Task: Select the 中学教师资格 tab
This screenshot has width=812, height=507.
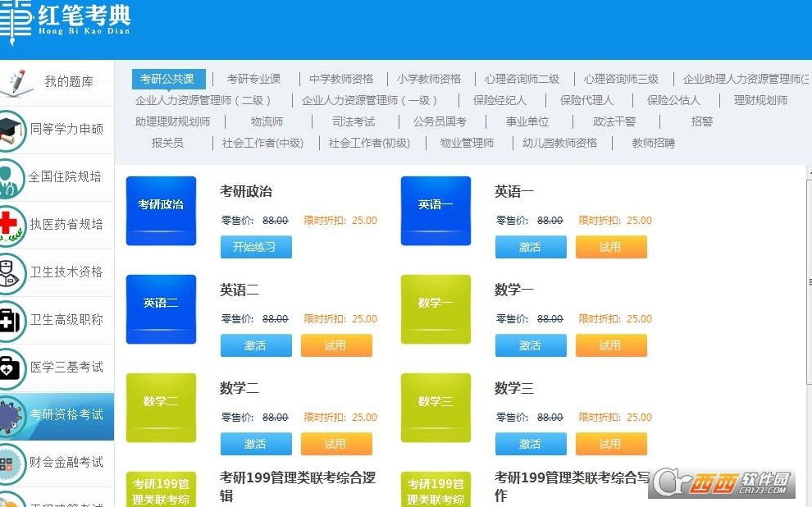Action: (x=340, y=79)
